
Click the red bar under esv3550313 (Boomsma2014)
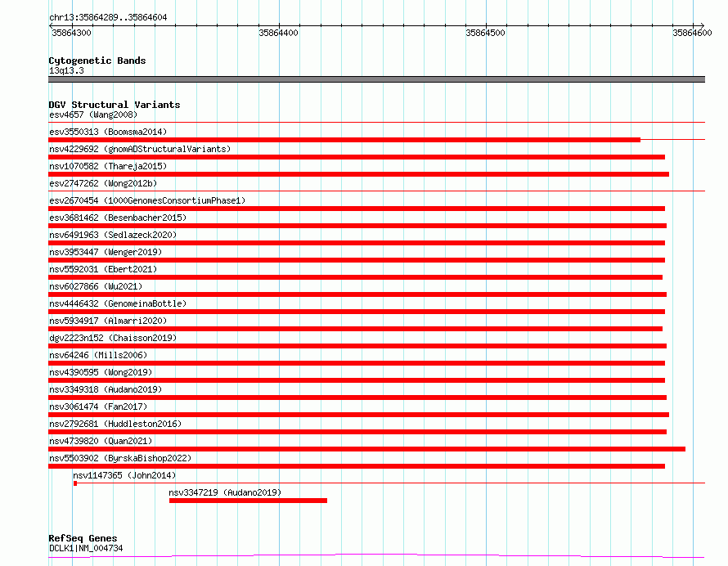coord(344,140)
